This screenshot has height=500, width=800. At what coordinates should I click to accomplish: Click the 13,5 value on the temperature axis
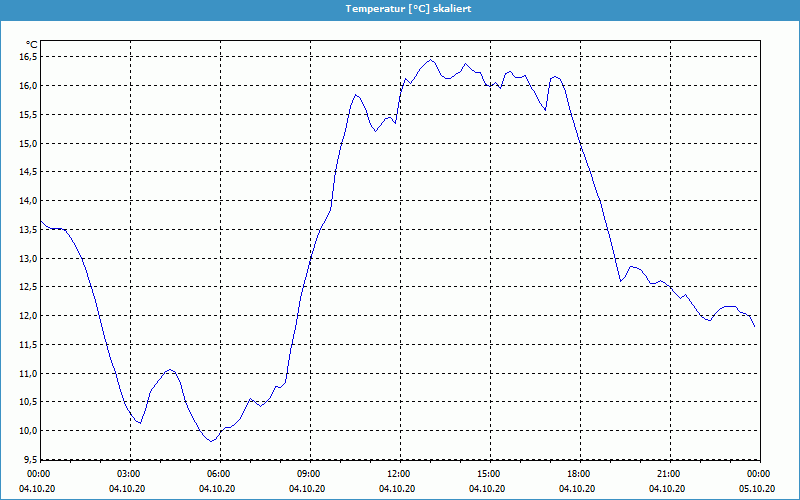27,230
